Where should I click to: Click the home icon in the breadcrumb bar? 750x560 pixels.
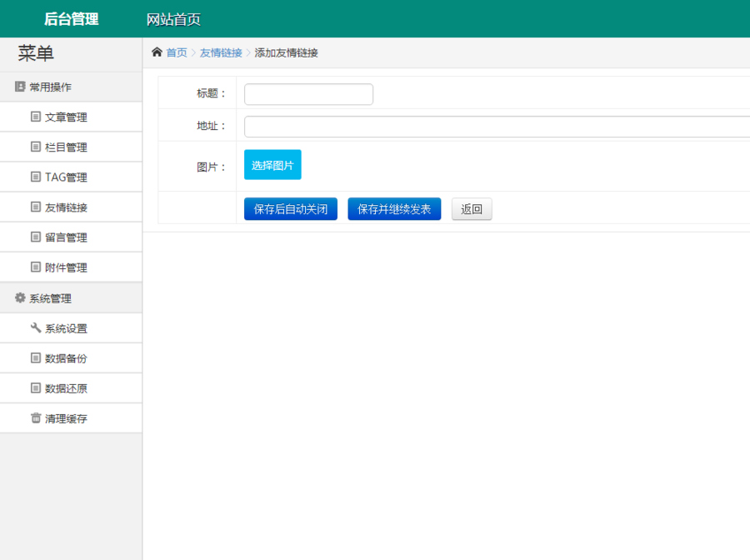click(x=157, y=52)
